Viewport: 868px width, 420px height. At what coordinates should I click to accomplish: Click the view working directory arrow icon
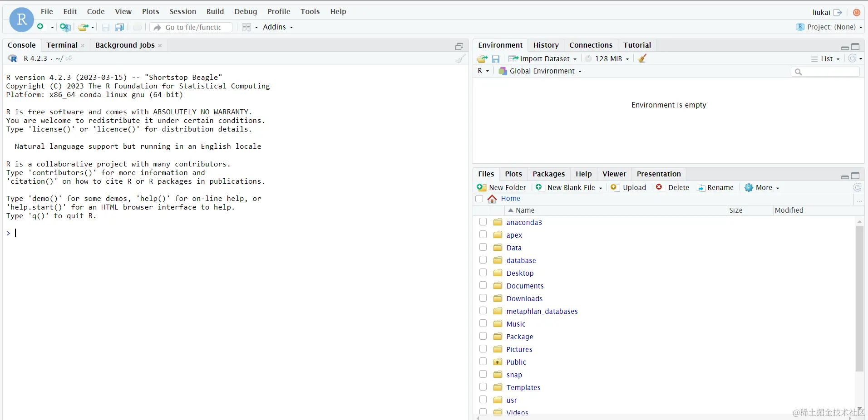coord(69,59)
